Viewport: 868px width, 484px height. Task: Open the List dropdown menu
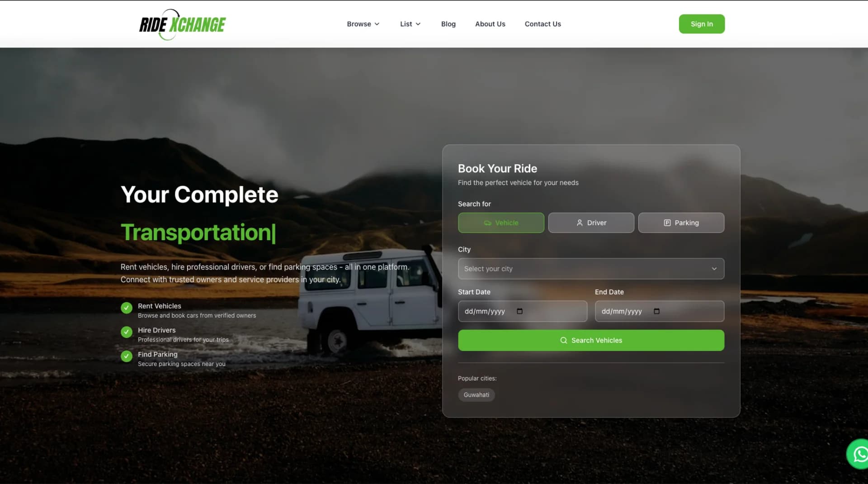click(410, 24)
